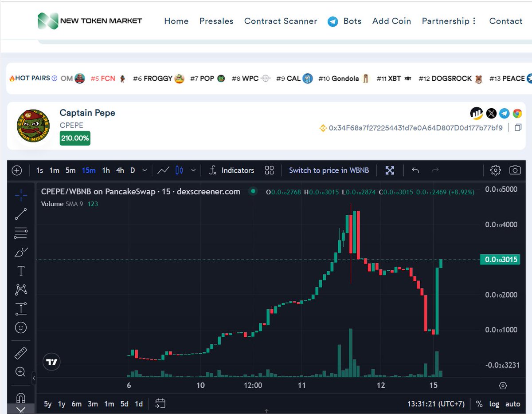Expand the timeframe dropdown arrow
The image size is (532, 414).
point(145,170)
